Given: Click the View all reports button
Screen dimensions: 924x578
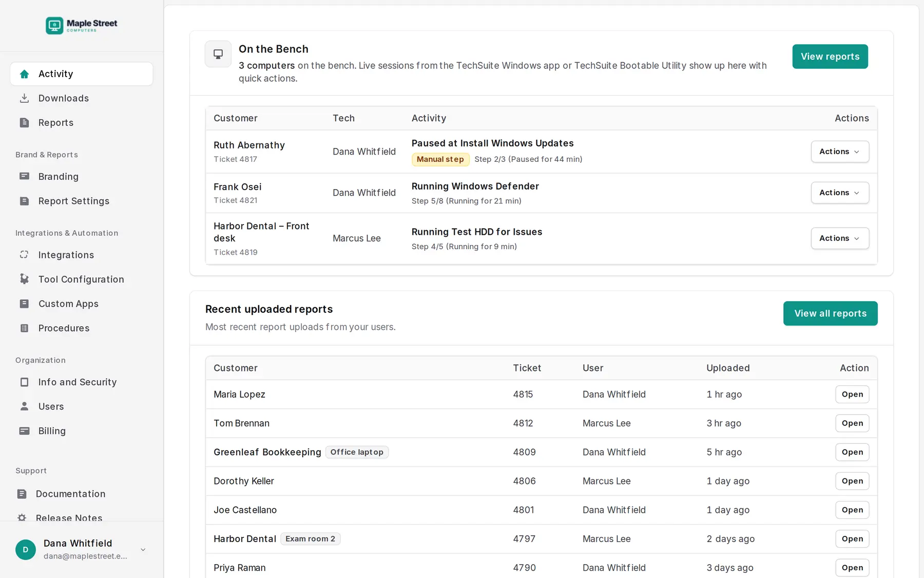Looking at the screenshot, I should coord(830,313).
